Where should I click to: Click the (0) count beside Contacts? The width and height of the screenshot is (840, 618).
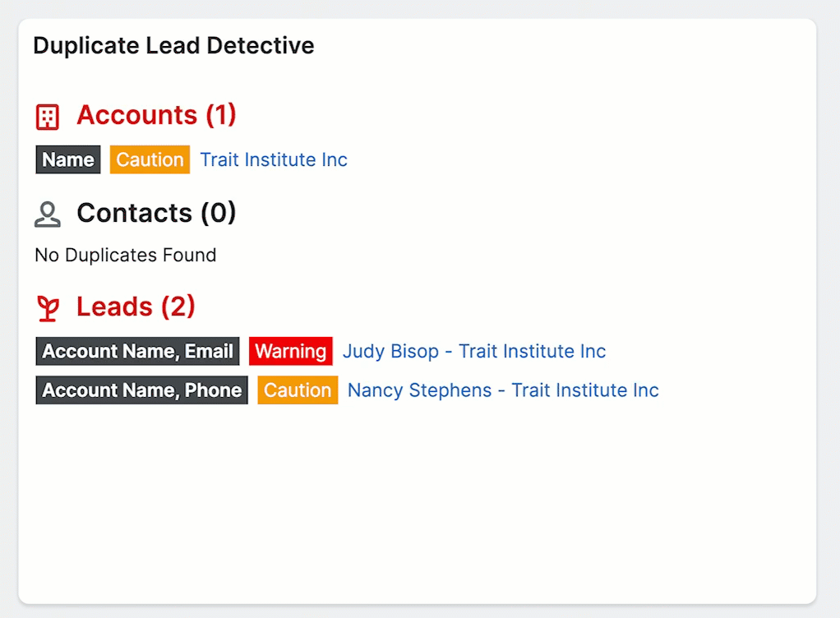(x=218, y=213)
